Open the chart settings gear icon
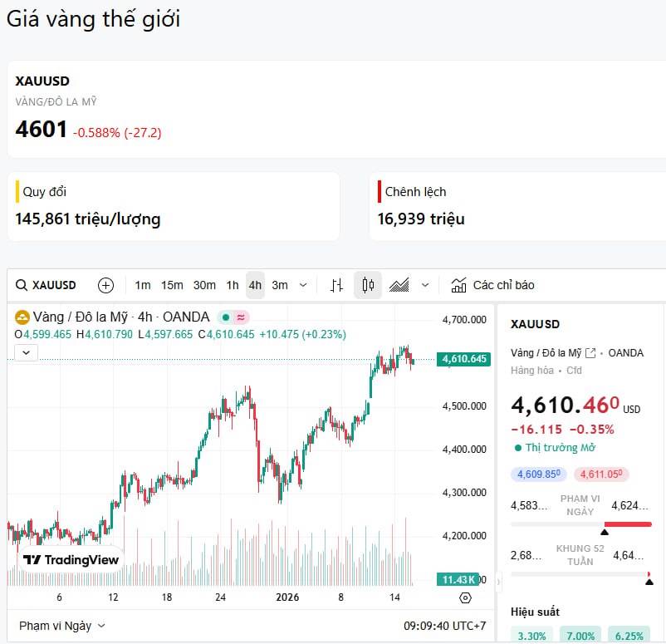The height and width of the screenshot is (644, 666). 465,597
